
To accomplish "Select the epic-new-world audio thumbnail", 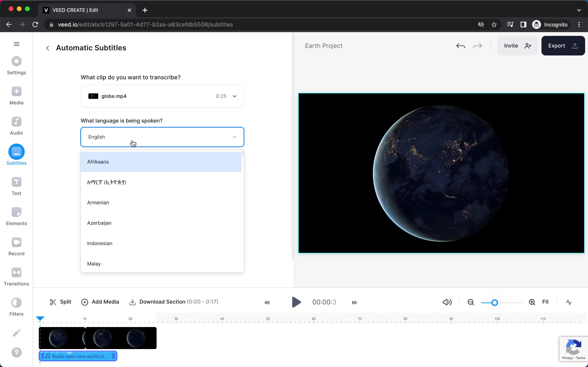I will point(78,356).
